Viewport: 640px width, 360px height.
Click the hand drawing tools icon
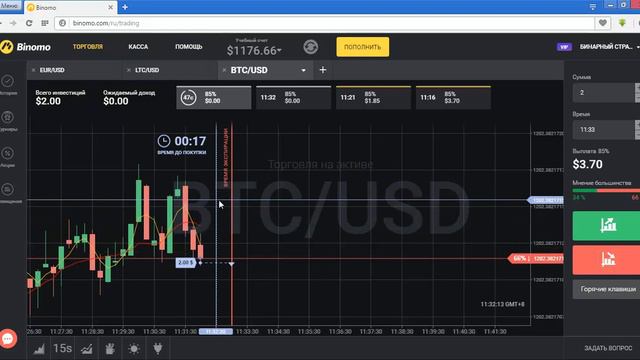point(110,349)
